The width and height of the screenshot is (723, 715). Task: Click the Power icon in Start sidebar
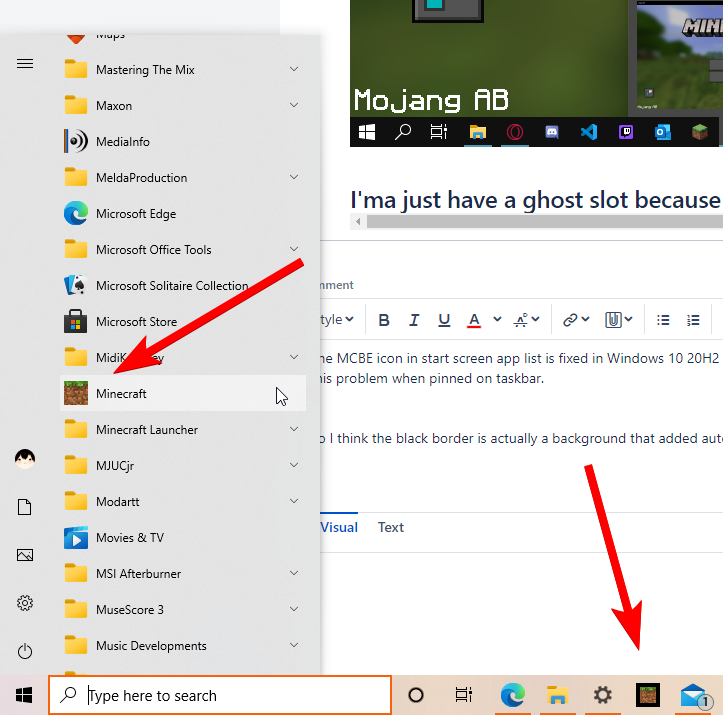[x=25, y=651]
